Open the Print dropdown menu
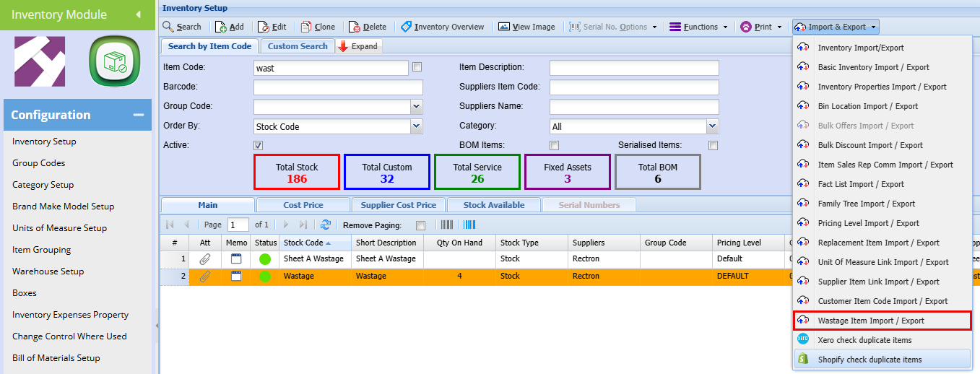Screen dimensions: 980x374 (x=761, y=27)
